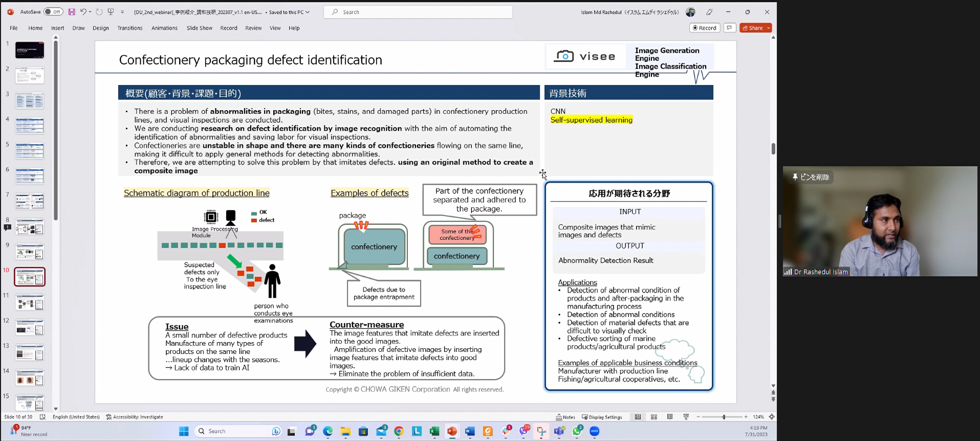Image resolution: width=980 pixels, height=441 pixels.
Task: Click the Undo arrow icon
Action: point(83,12)
